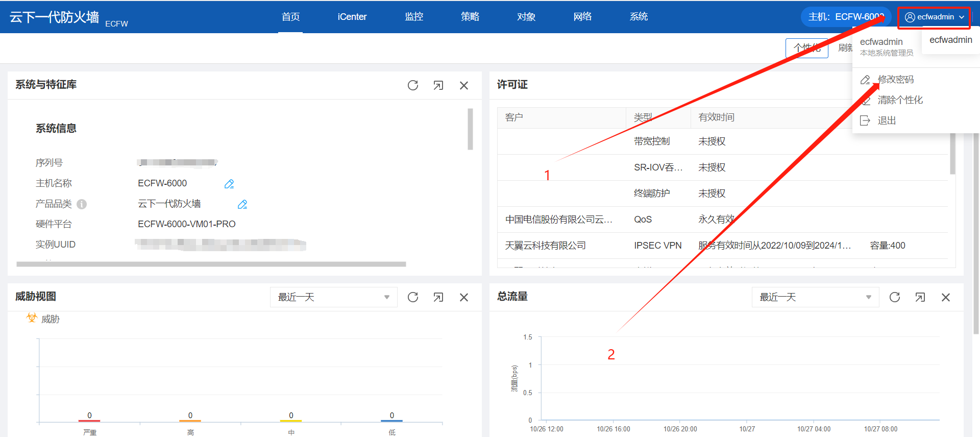This screenshot has height=437, width=980.
Task: Click the info icon beside 产品品类
Action: [x=82, y=204]
